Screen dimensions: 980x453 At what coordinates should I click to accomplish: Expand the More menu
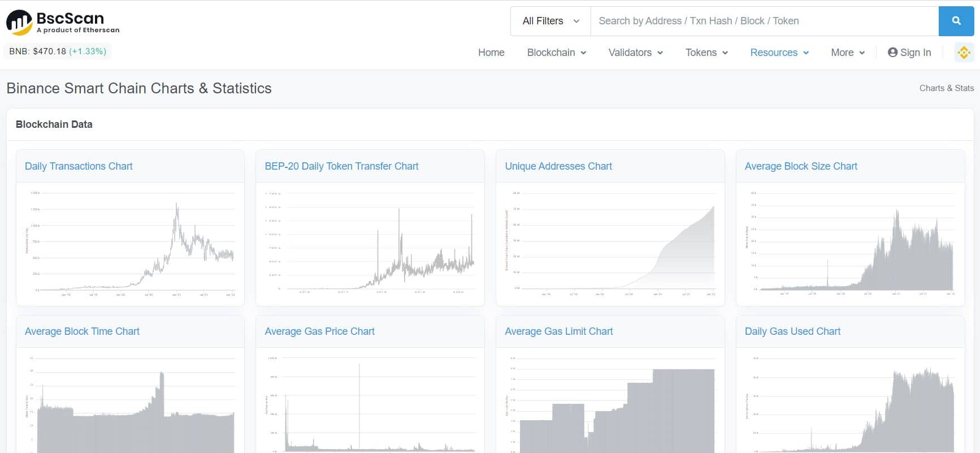(848, 53)
